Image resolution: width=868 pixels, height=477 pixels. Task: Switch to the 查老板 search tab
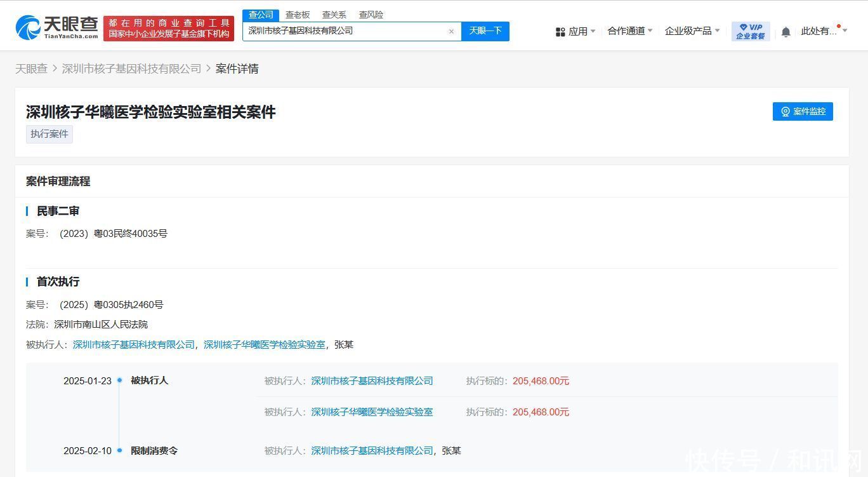point(298,15)
